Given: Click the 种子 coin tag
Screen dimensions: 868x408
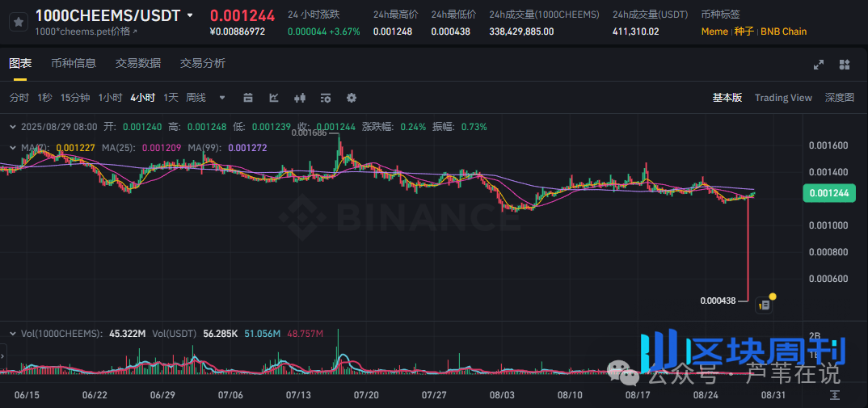Looking at the screenshot, I should point(744,32).
